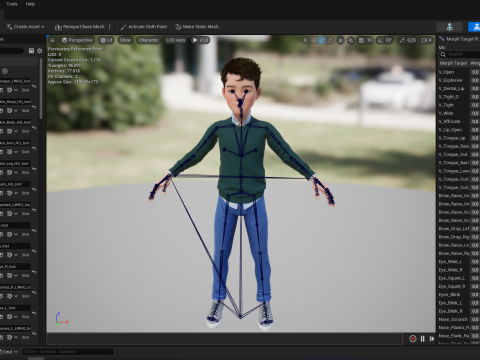480x360 pixels.
Task: Open material actions for Skin_Head_HQ_Inst slot
Action: click(x=10, y=110)
